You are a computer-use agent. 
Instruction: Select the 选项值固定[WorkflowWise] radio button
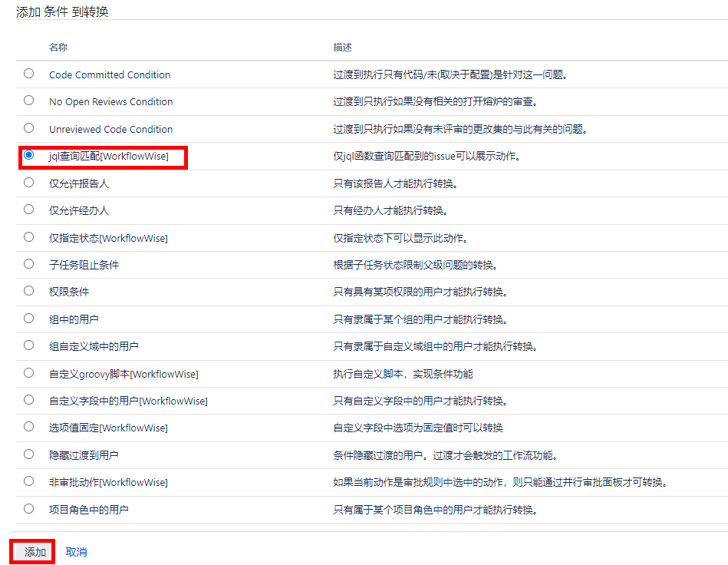(29, 427)
